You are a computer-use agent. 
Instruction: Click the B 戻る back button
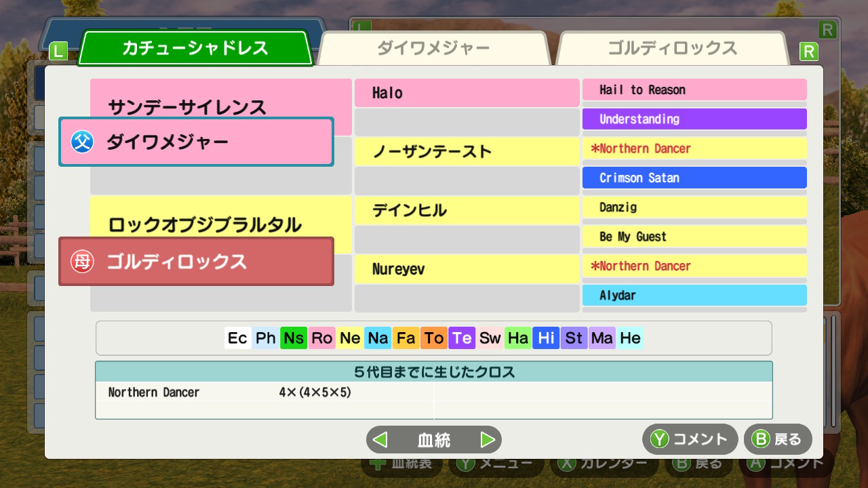(x=778, y=439)
